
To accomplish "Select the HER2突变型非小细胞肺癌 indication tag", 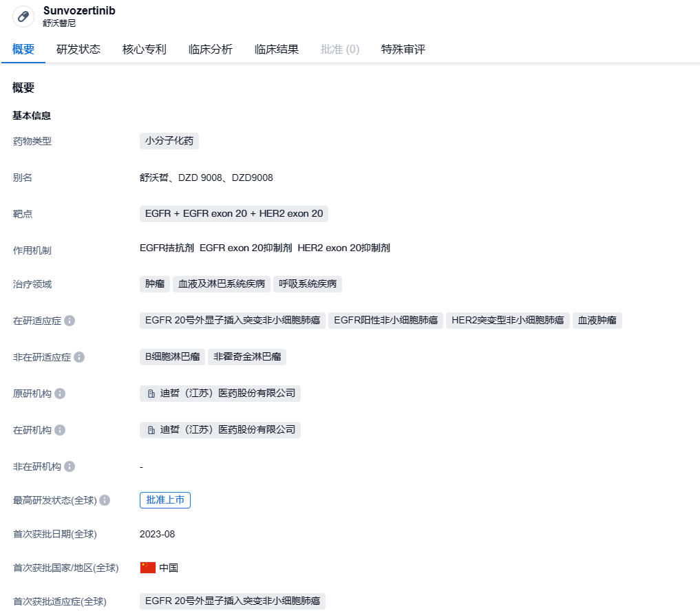I will 507,321.
